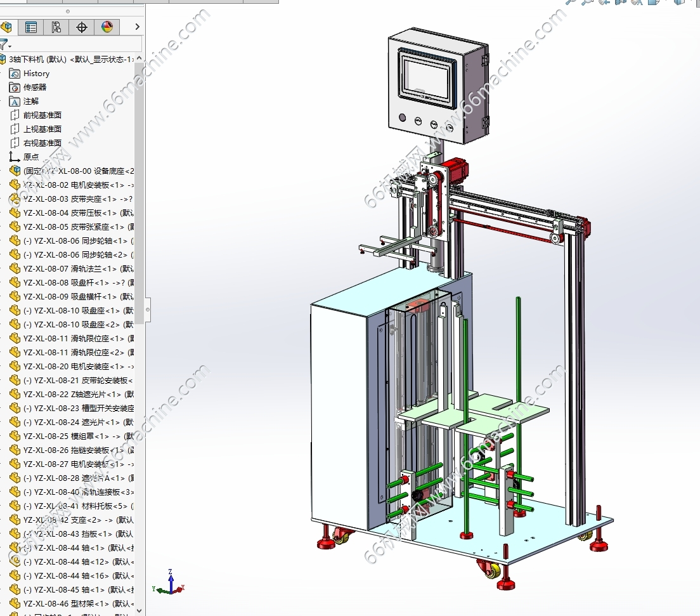Collapse the feature tree panel using the side handle
Viewport: 700px width, 616px height.
tap(147, 309)
